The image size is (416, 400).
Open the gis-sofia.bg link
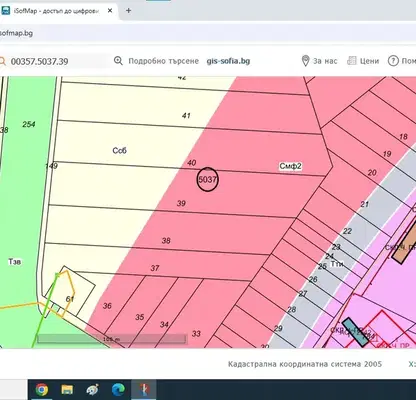coord(228,61)
